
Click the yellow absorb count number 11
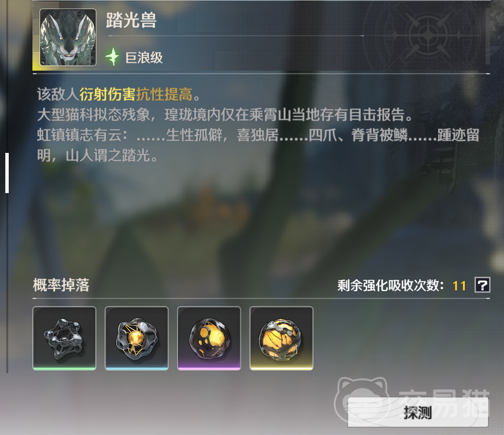pos(460,285)
